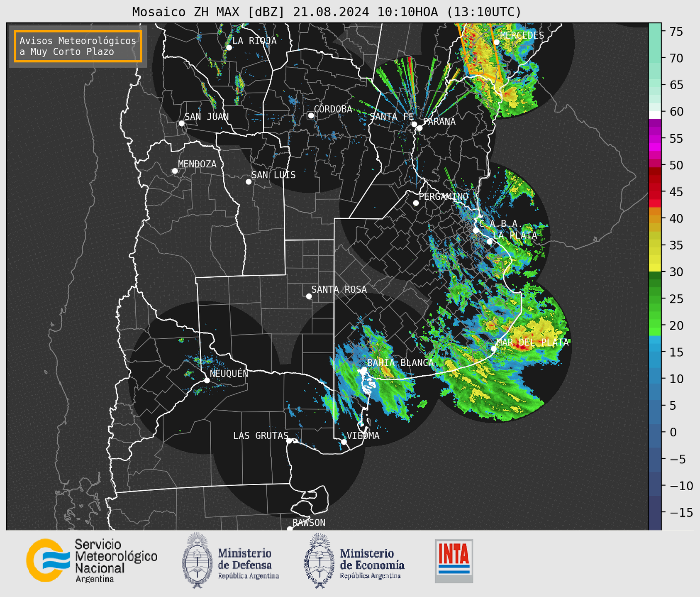Select the Rawson city marker
This screenshot has width=700, height=597.
[290, 529]
